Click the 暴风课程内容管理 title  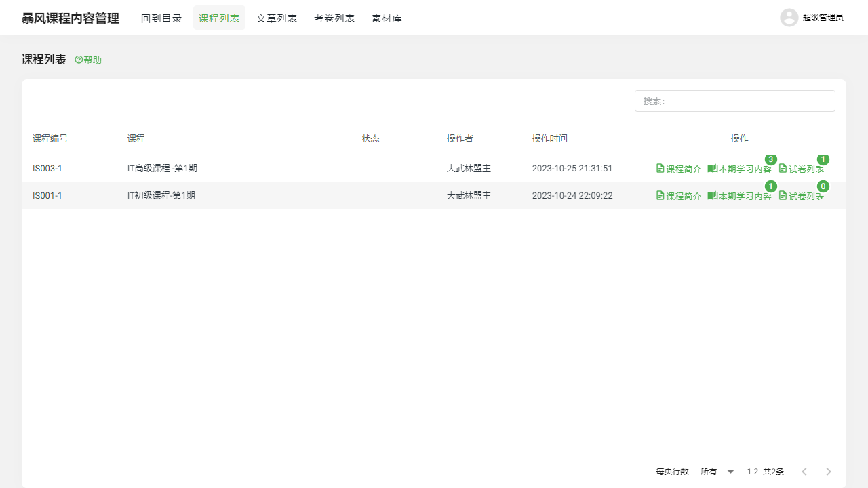tap(70, 18)
